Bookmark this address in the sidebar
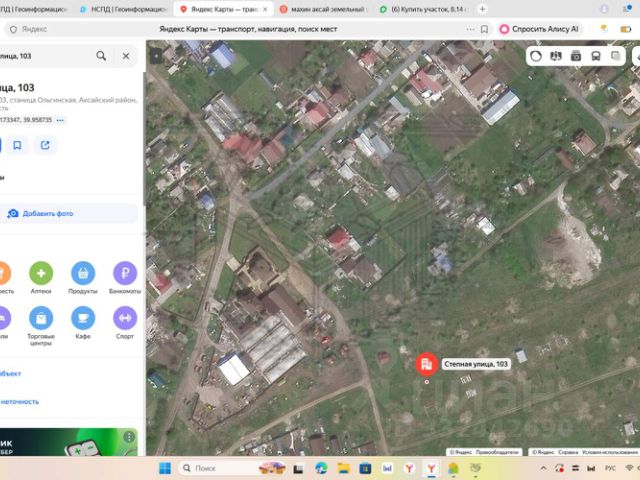Screen dimensions: 640x480 tap(17, 145)
